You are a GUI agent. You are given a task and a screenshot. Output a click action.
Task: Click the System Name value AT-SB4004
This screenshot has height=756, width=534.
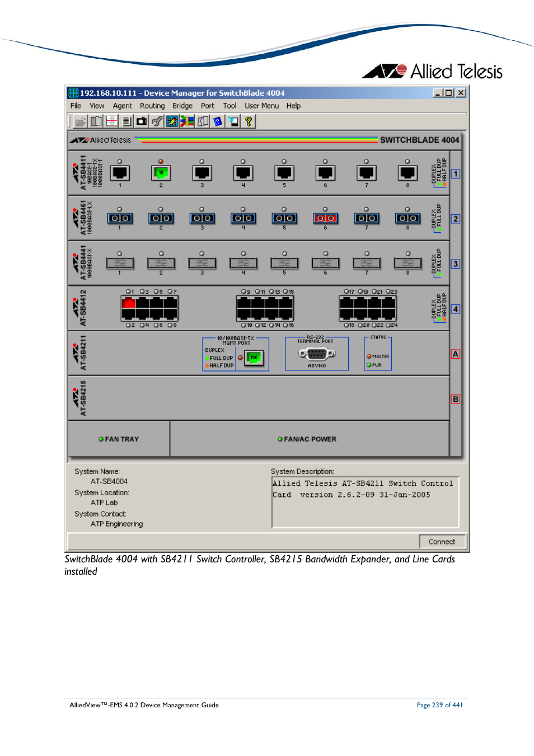(x=109, y=481)
